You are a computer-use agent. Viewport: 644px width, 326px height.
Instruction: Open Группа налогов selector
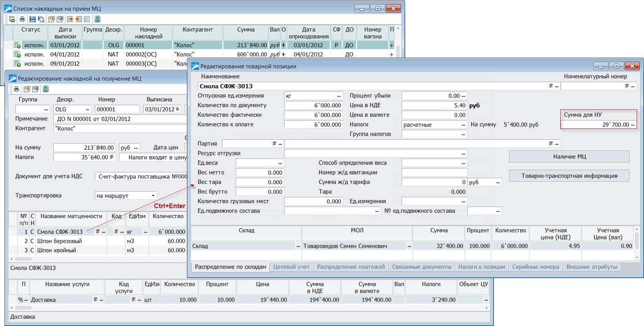[x=464, y=134]
